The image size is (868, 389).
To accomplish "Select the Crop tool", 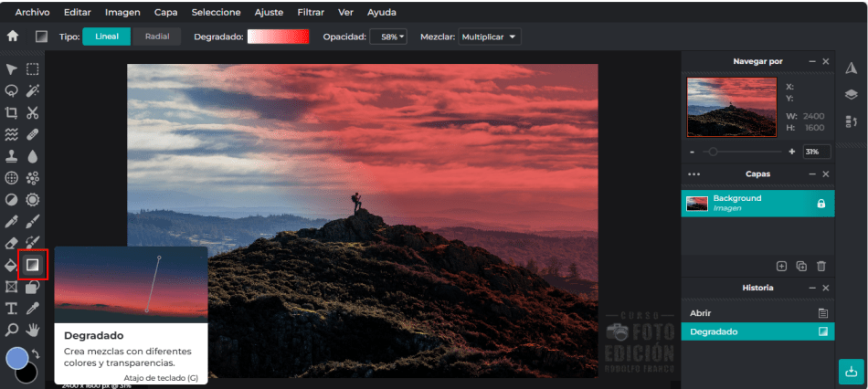I will click(x=12, y=113).
